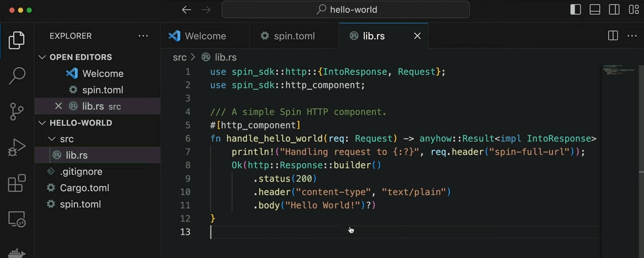Open the Extensions view
Screen dimensions: 644x258
(17, 183)
